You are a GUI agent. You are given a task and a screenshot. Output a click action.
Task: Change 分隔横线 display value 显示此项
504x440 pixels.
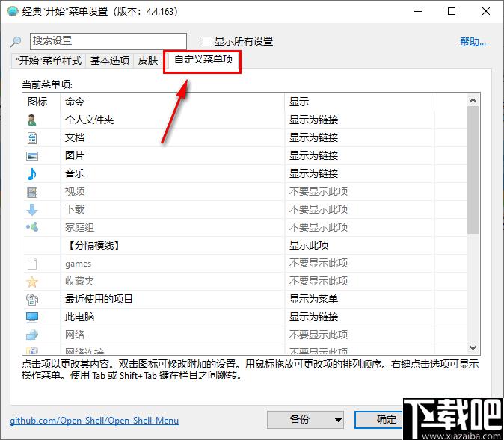(309, 246)
